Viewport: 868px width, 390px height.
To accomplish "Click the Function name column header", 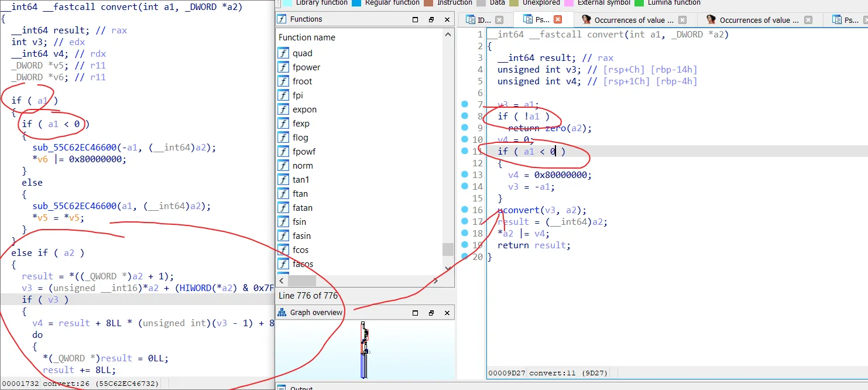I will click(307, 37).
